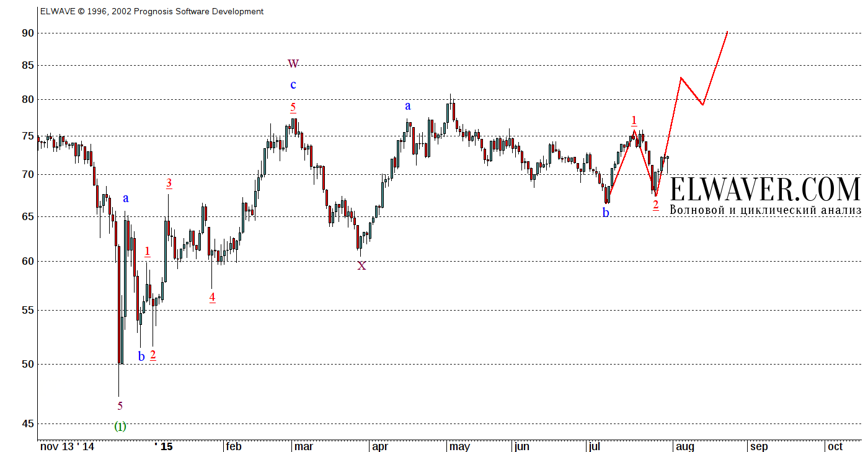Click the "feb" month label
The image size is (868, 452).
[233, 446]
